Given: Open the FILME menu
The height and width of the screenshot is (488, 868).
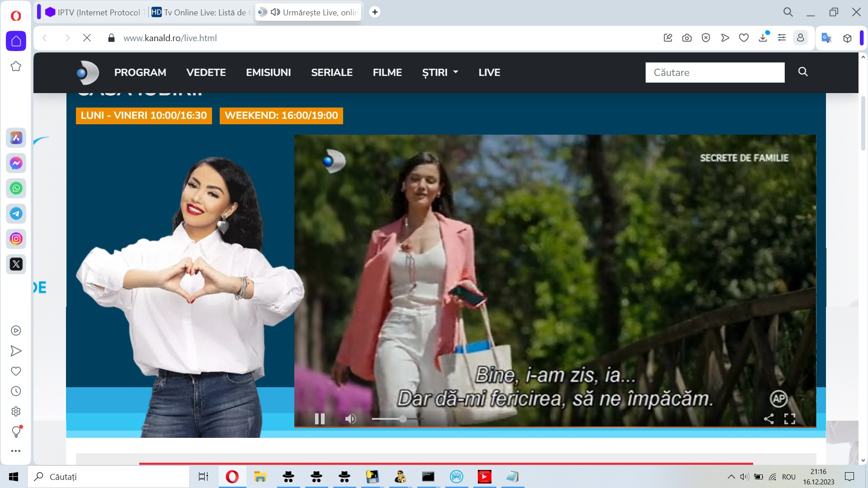Looking at the screenshot, I should pyautogui.click(x=387, y=72).
